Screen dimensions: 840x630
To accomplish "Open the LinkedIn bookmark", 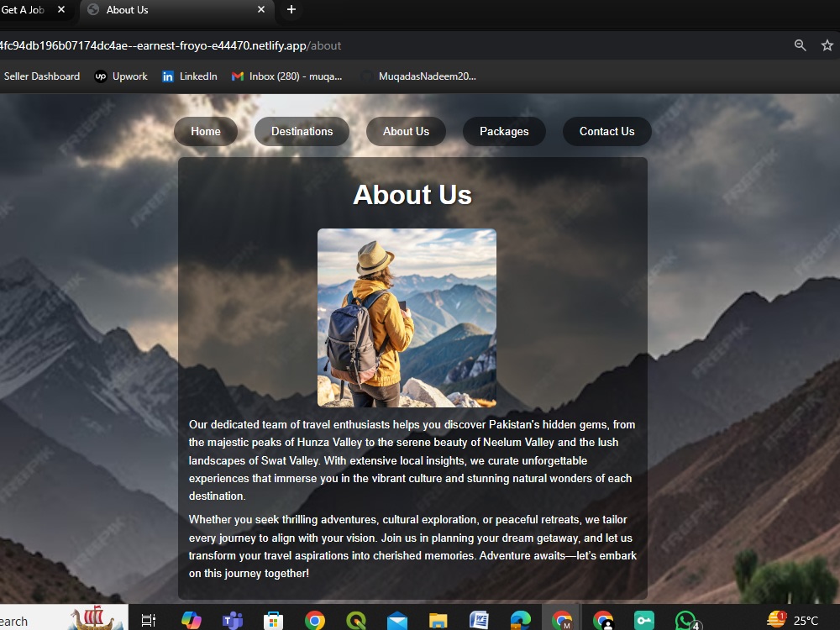I will click(x=190, y=76).
